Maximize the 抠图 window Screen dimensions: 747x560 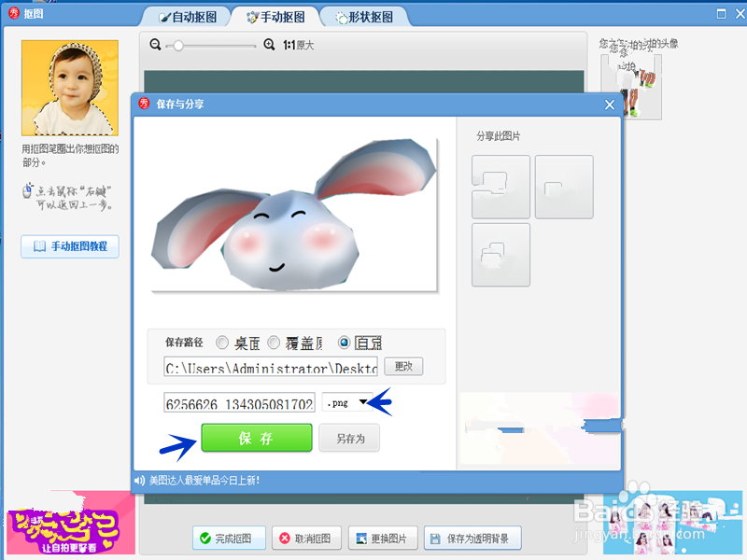pos(721,14)
